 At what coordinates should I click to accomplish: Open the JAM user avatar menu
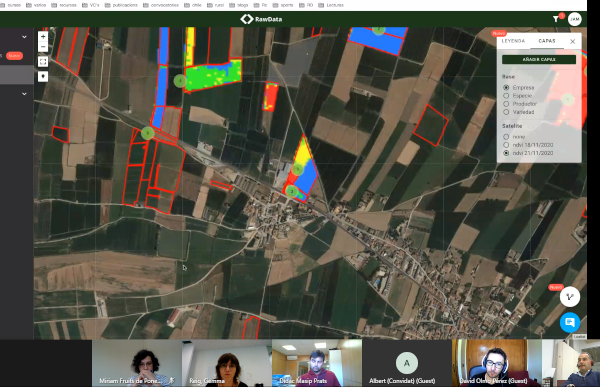pyautogui.click(x=575, y=19)
